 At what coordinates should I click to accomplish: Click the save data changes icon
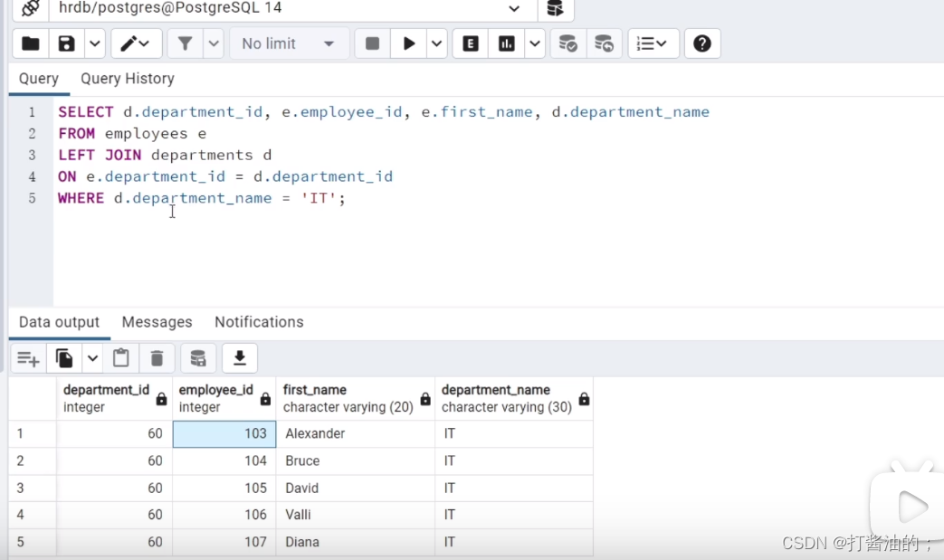pos(198,359)
